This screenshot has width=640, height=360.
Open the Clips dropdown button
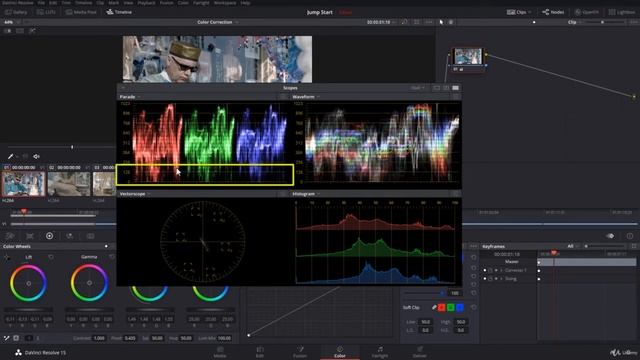(x=519, y=12)
